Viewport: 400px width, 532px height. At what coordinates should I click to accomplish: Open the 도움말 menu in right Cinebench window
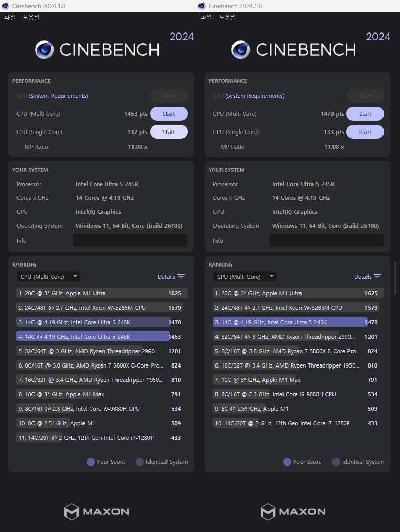228,18
